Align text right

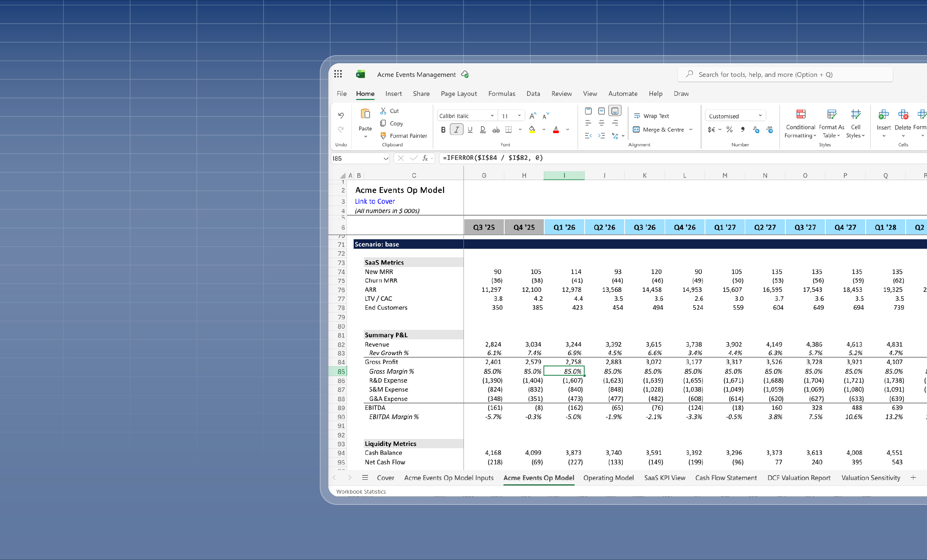click(x=615, y=123)
